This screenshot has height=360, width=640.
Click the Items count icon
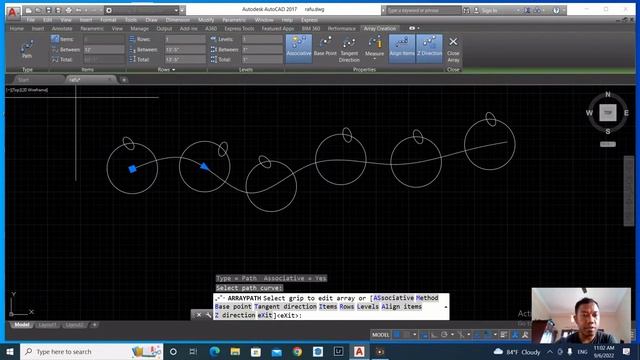[55, 39]
